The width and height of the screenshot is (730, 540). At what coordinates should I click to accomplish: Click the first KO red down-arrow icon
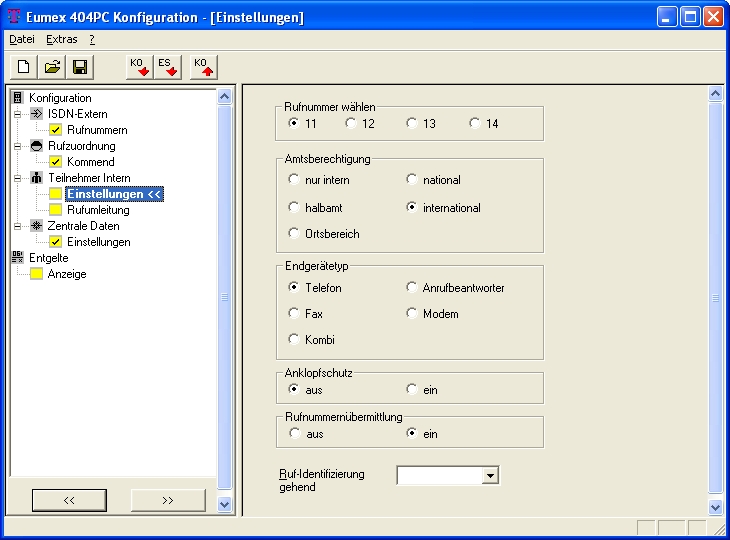[139, 67]
